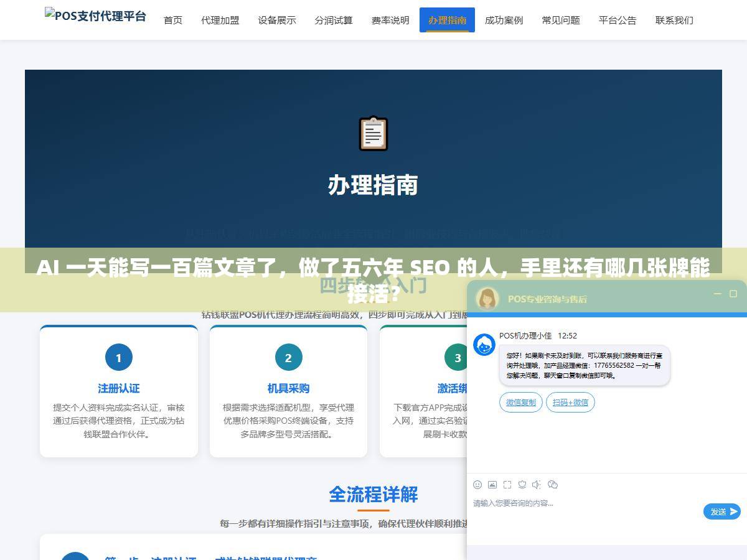Screen dimensions: 747x560
Task: Open 设备展示 in the navigation bar
Action: click(x=277, y=20)
